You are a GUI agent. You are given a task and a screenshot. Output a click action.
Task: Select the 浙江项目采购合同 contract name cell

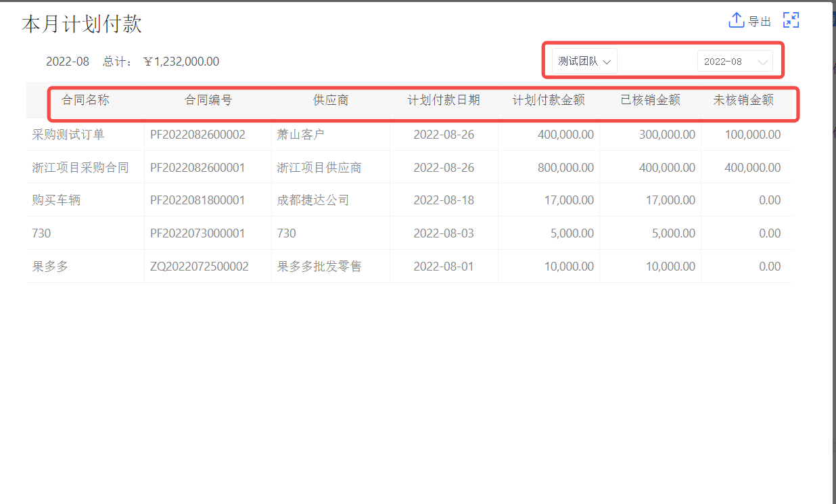tap(80, 168)
